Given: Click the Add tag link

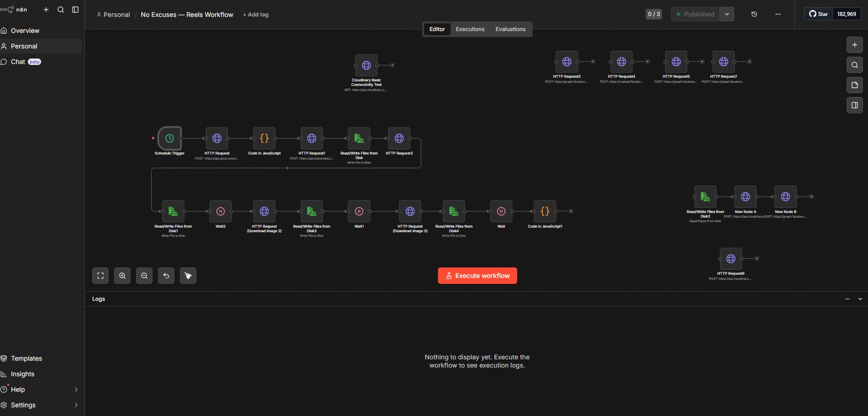Looking at the screenshot, I should point(256,14).
